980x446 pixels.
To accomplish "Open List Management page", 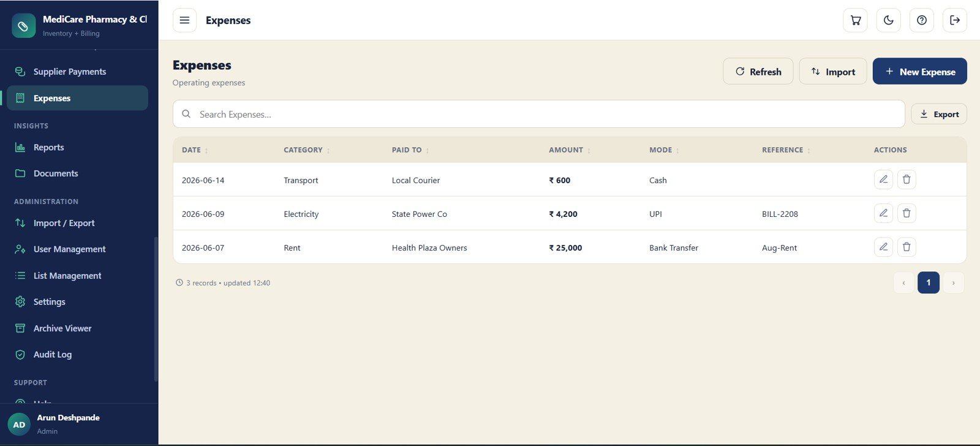I will click(x=77, y=276).
